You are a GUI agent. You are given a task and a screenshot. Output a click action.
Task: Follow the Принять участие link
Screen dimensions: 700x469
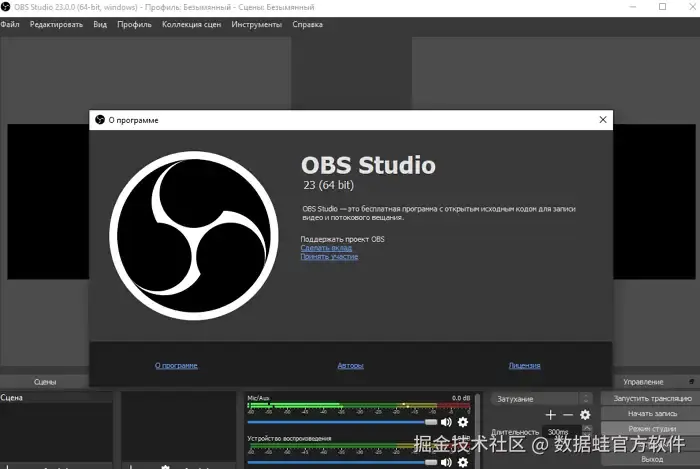(329, 257)
